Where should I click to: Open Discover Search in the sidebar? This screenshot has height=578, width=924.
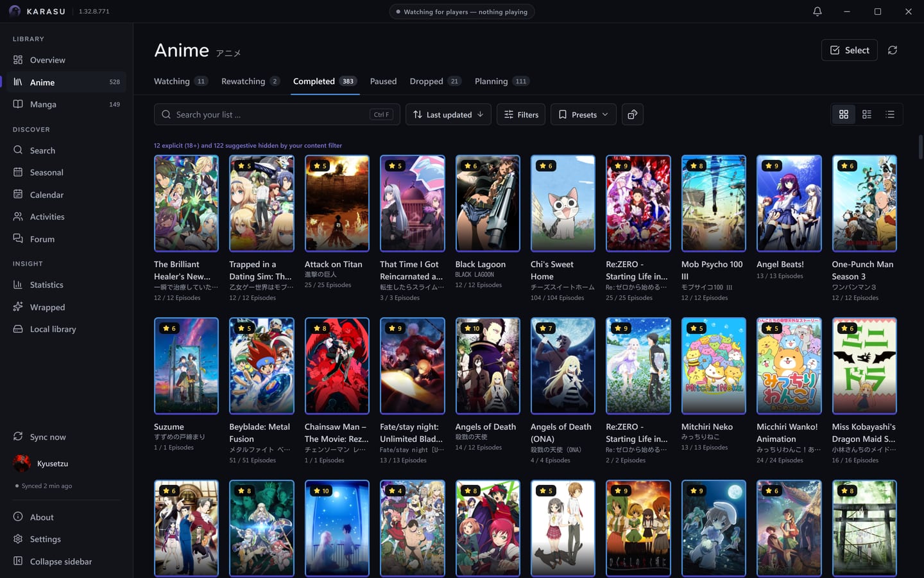[x=66, y=150]
